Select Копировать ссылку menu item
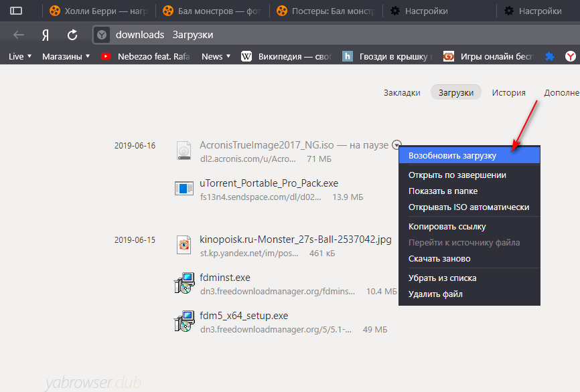 (x=469, y=227)
